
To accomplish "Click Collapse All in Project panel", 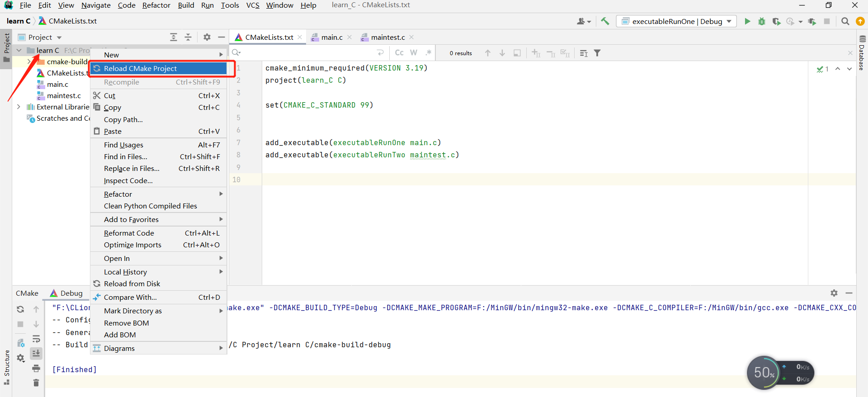I will click(188, 37).
